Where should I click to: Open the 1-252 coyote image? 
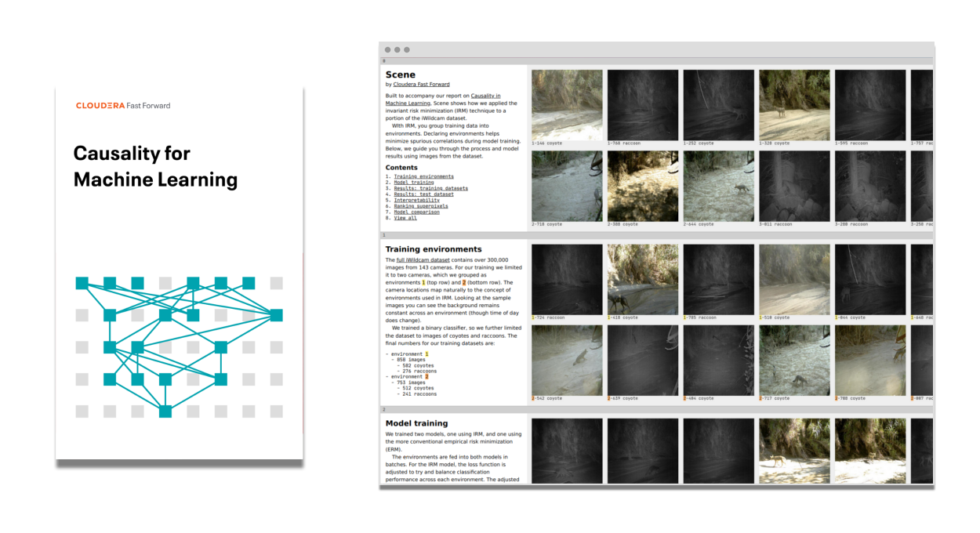[x=719, y=105]
